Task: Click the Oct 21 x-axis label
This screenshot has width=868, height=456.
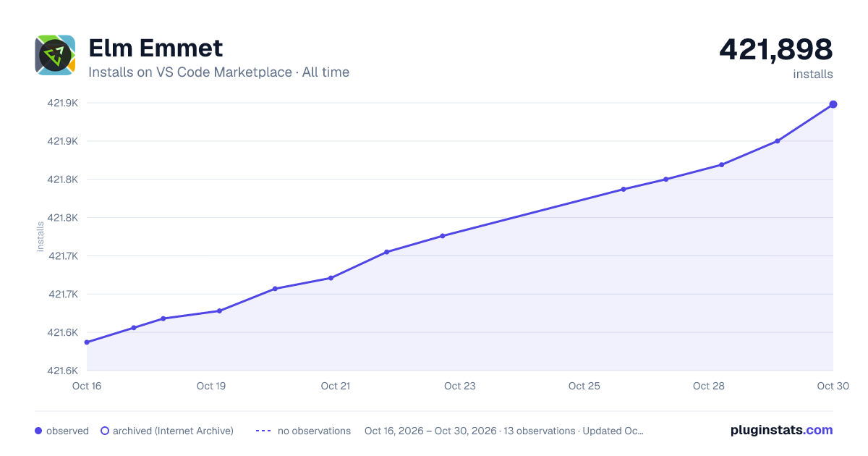Action: click(x=336, y=386)
